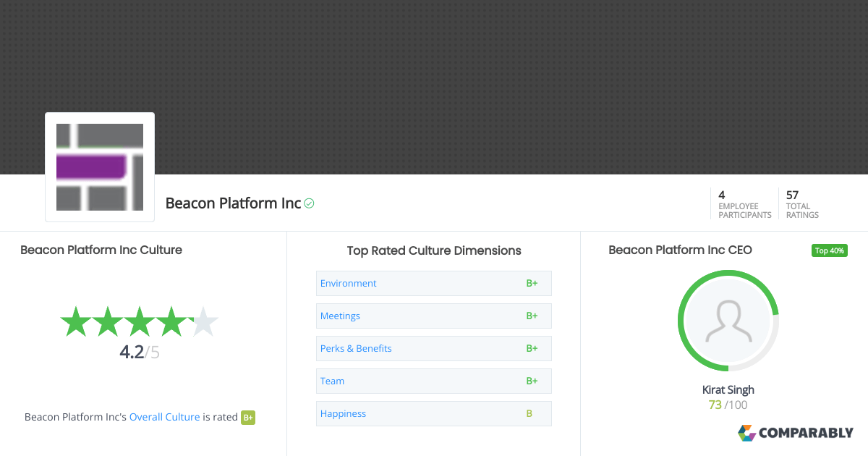Click the B grade badge next to Happiness
The height and width of the screenshot is (456, 868).
point(528,413)
